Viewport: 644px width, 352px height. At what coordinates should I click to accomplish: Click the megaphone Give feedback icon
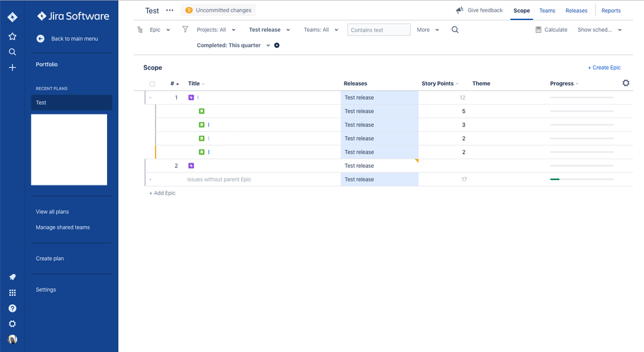pyautogui.click(x=459, y=10)
